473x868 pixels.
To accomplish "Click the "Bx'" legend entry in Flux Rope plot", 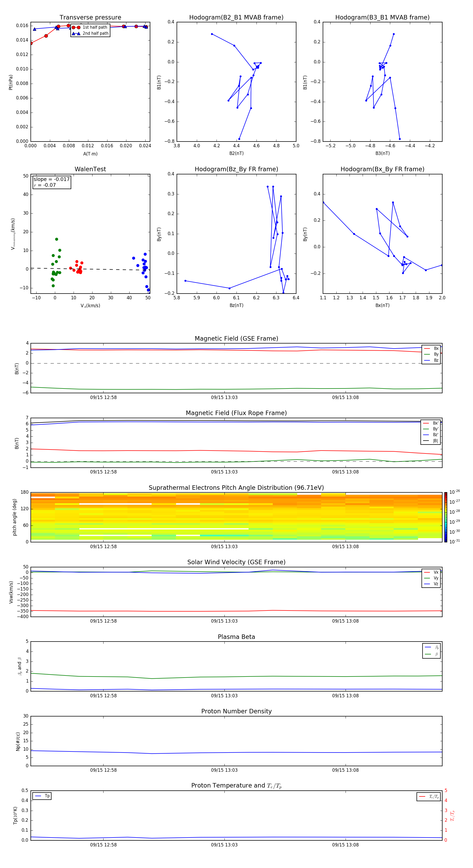I will (431, 423).
